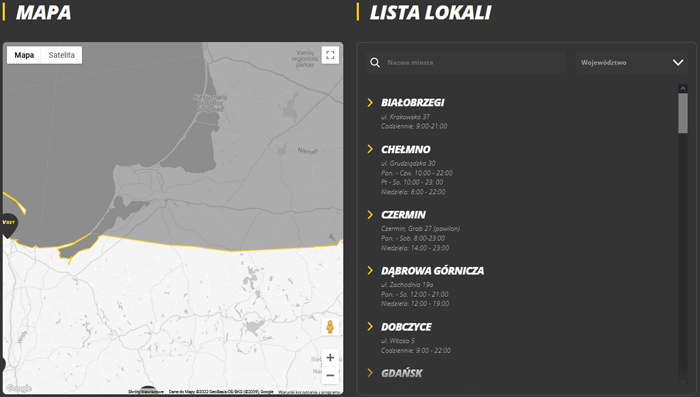Expand the Białobrzegi location chevron
Screen dimensions: 700x397
point(370,102)
